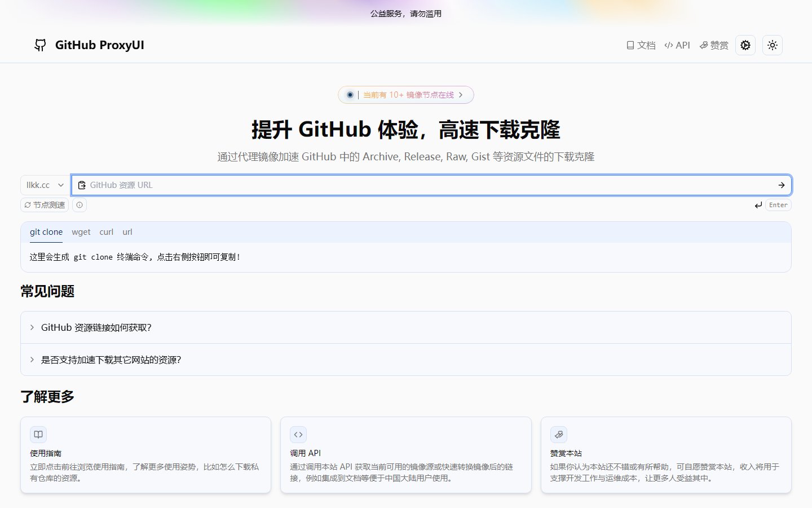
Task: Click the git clone command placeholder text
Action: (x=135, y=257)
